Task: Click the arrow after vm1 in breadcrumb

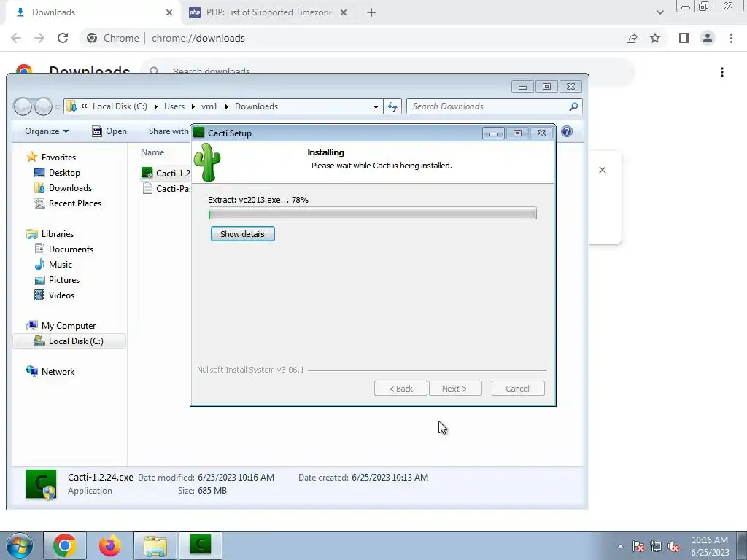Action: click(x=226, y=106)
